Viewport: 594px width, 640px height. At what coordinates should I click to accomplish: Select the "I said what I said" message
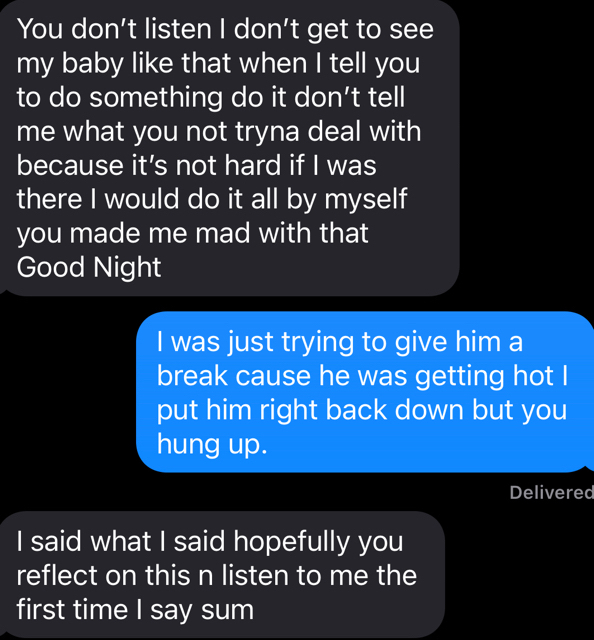click(x=222, y=575)
